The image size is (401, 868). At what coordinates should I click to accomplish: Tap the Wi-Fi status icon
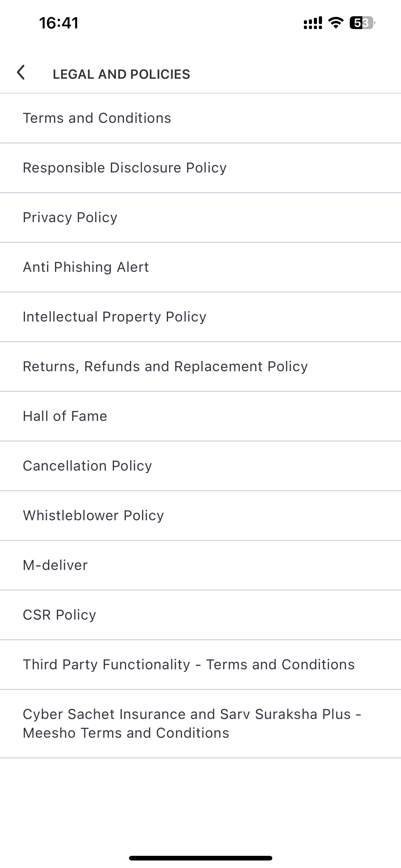335,22
